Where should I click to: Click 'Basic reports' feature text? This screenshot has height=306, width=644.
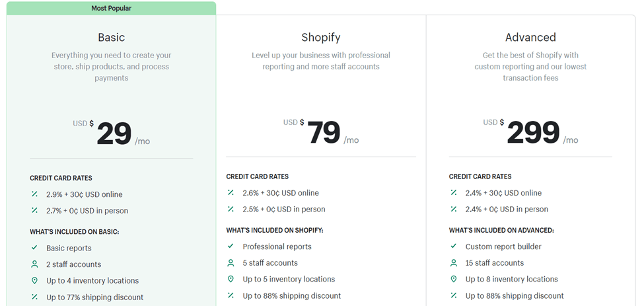(x=69, y=248)
